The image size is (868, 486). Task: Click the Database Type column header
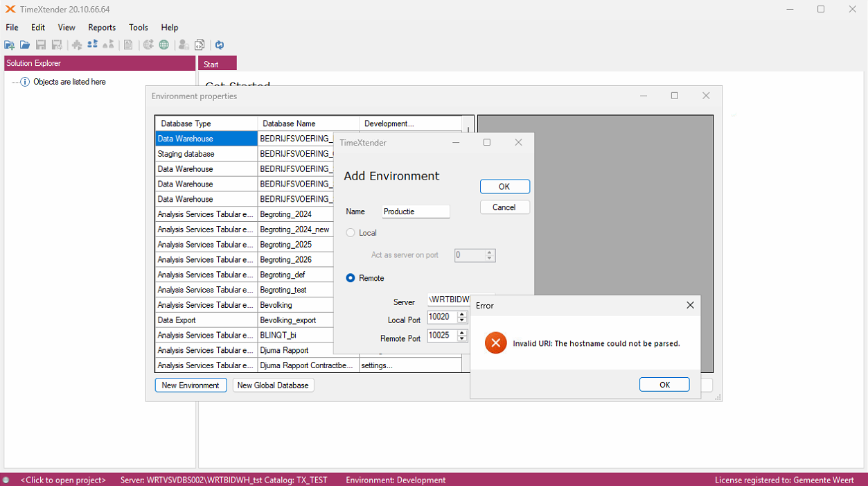[206, 123]
